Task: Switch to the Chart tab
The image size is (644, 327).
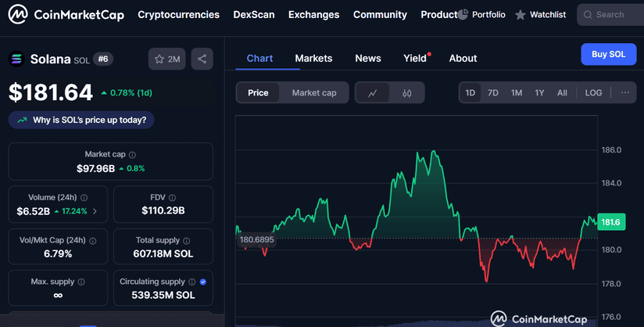Action: tap(259, 59)
